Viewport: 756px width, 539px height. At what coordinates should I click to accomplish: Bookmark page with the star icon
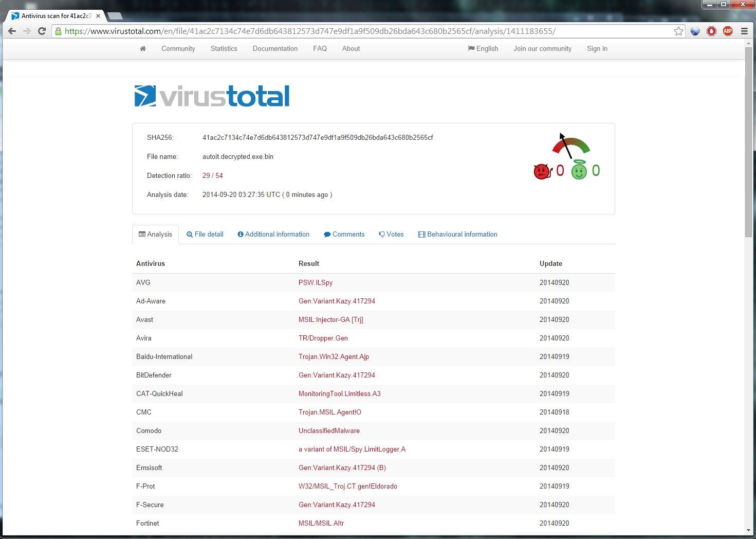coord(678,31)
